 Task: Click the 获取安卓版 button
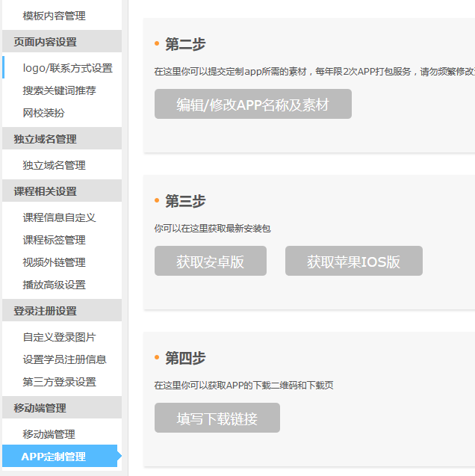click(x=210, y=262)
